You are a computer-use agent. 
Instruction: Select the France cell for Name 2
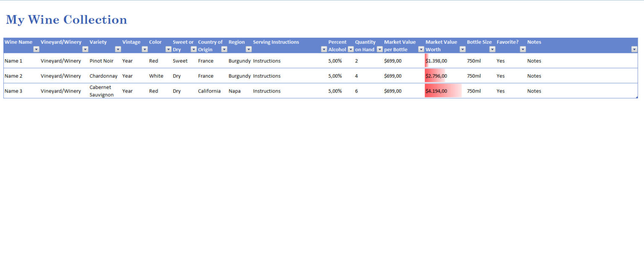(206, 76)
